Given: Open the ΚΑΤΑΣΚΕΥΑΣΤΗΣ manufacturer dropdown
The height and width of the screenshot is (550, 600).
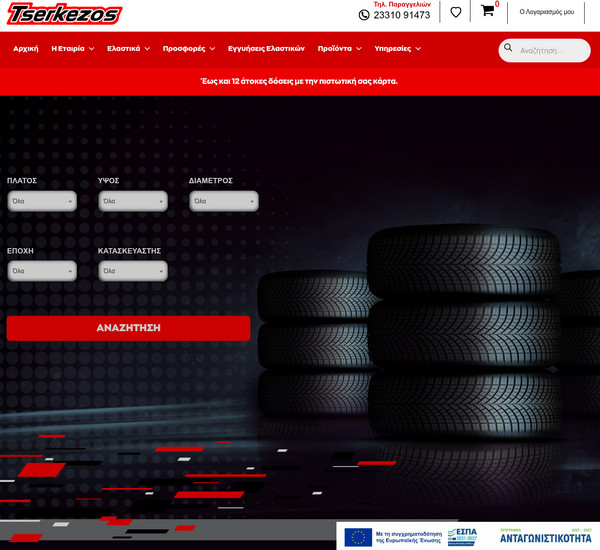Looking at the screenshot, I should (x=133, y=271).
